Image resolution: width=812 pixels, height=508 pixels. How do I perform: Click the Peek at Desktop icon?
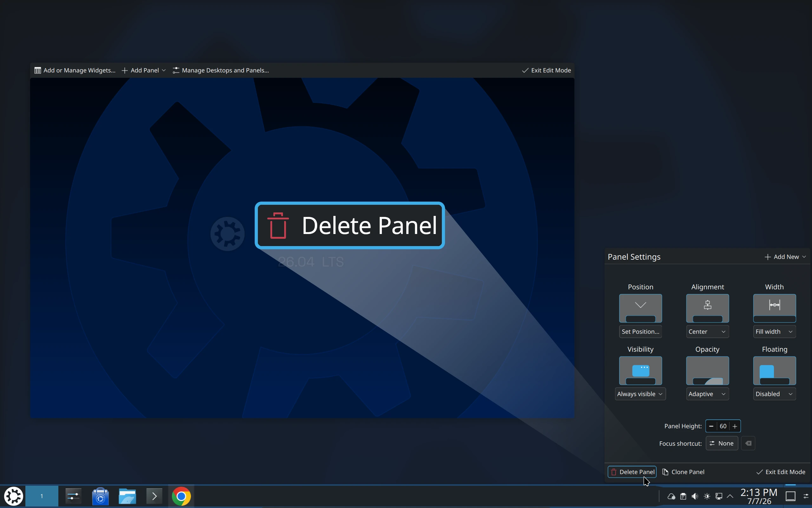coord(790,496)
